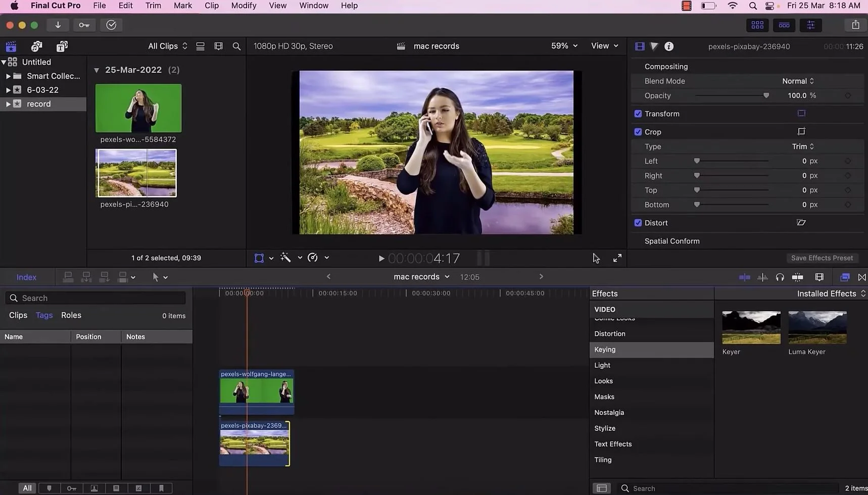Select the Luma Keyer effect thumbnail

click(817, 328)
